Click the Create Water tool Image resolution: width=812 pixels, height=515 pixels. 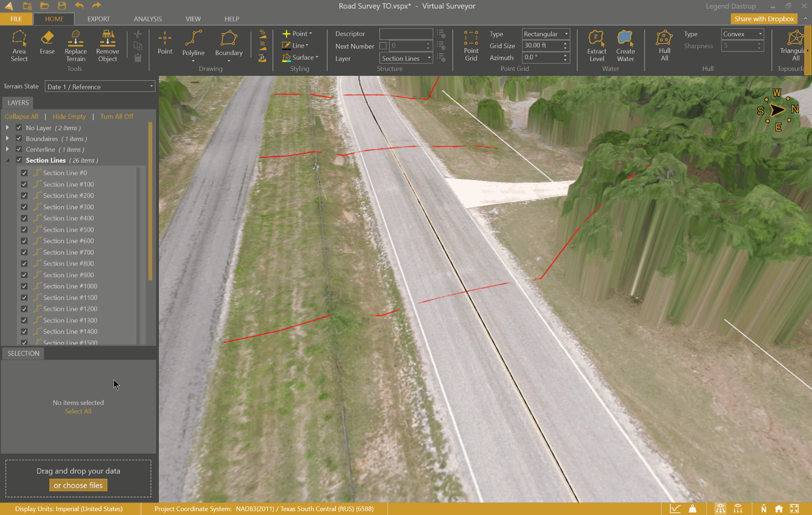pos(625,46)
